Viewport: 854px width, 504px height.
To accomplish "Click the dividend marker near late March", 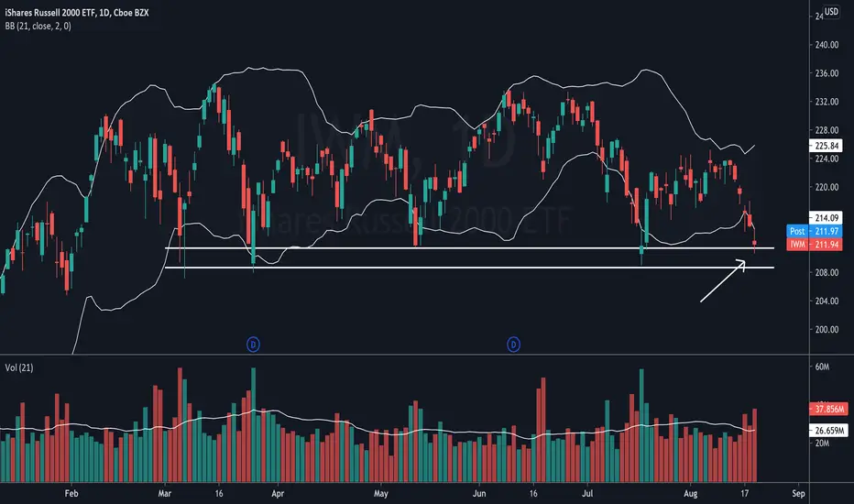I will (x=253, y=345).
